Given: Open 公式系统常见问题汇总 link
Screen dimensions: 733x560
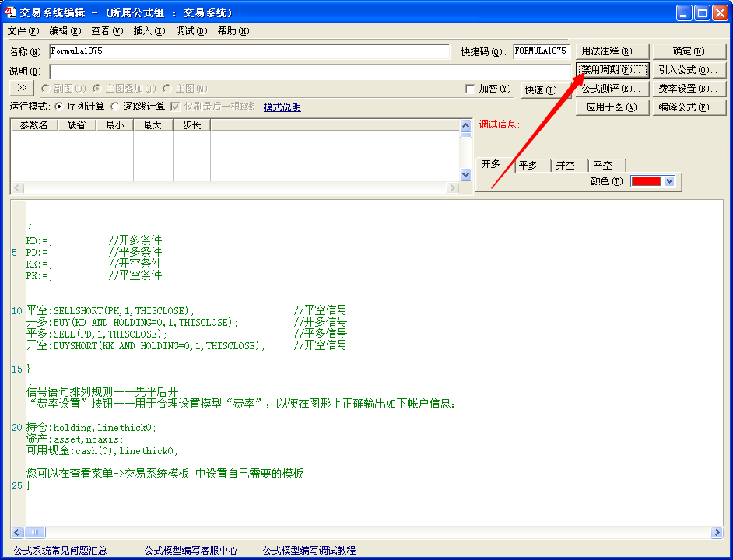Looking at the screenshot, I should [60, 551].
